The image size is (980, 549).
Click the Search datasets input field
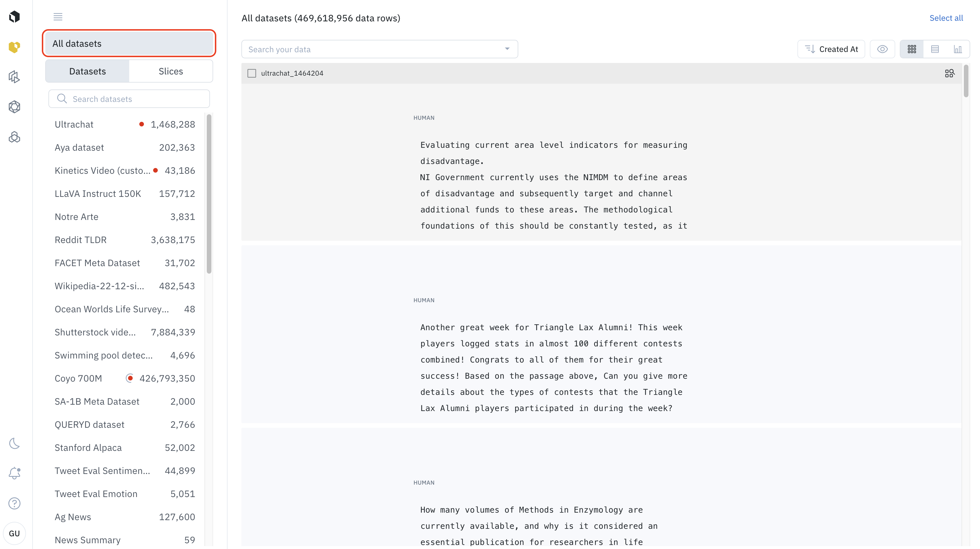(129, 98)
